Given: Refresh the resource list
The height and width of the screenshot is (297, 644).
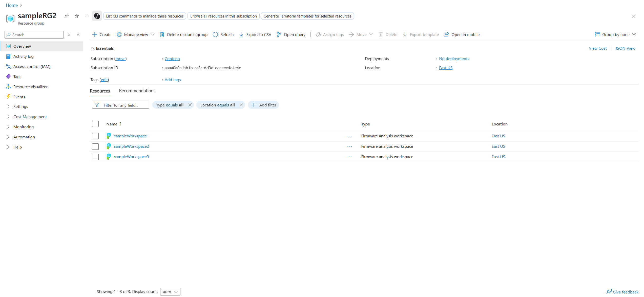Looking at the screenshot, I should click(x=223, y=34).
